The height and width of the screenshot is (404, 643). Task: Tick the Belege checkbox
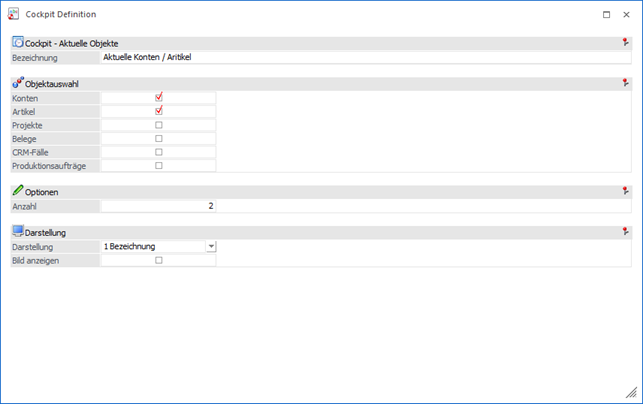pos(158,139)
